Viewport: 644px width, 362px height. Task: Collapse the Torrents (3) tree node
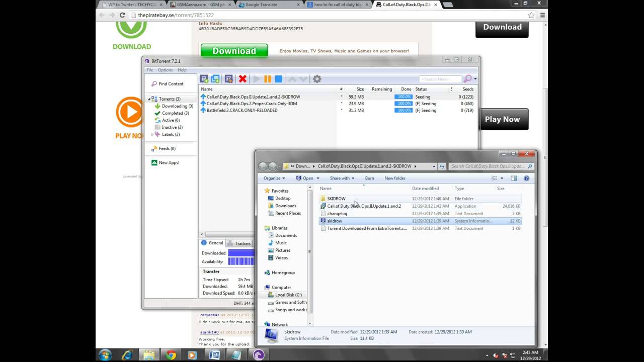point(149,99)
